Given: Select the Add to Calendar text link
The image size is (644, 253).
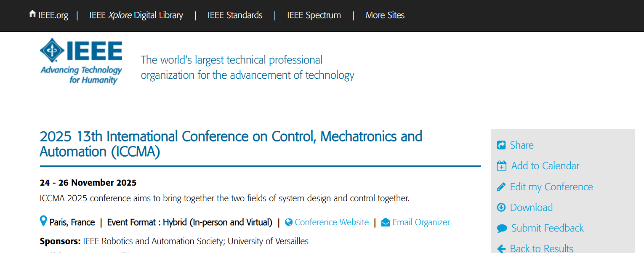Looking at the screenshot, I should pyautogui.click(x=546, y=166).
